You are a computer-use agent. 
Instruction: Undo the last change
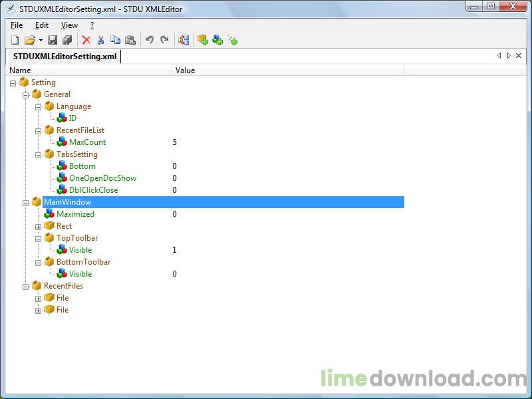coord(149,40)
